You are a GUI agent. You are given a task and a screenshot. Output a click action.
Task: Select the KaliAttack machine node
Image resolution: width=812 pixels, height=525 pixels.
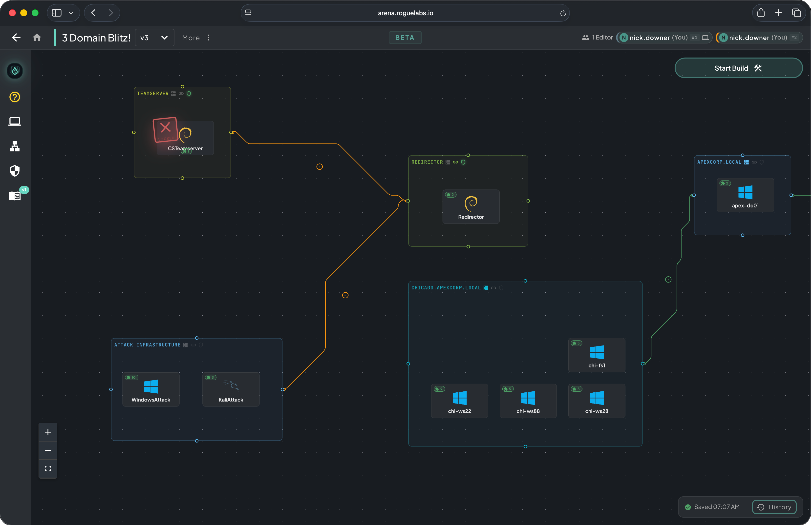tap(231, 389)
